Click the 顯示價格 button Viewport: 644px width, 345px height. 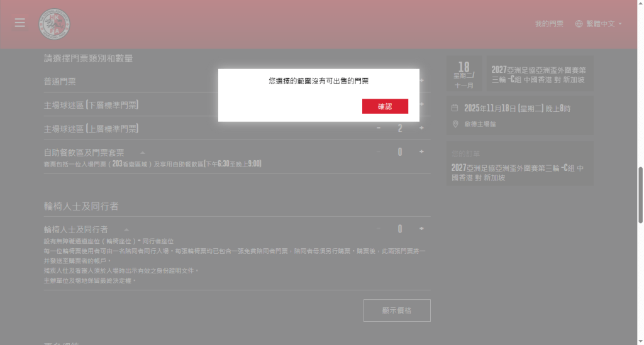[x=397, y=310]
